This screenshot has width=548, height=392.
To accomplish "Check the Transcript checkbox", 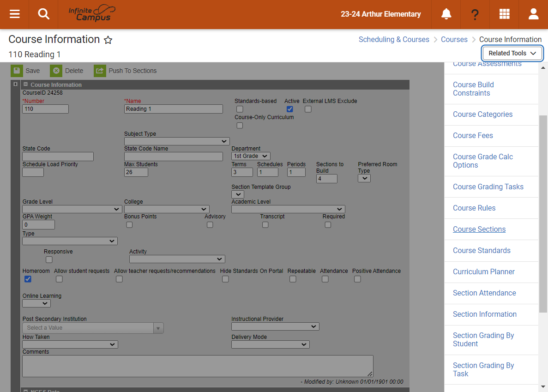I will [x=265, y=225].
